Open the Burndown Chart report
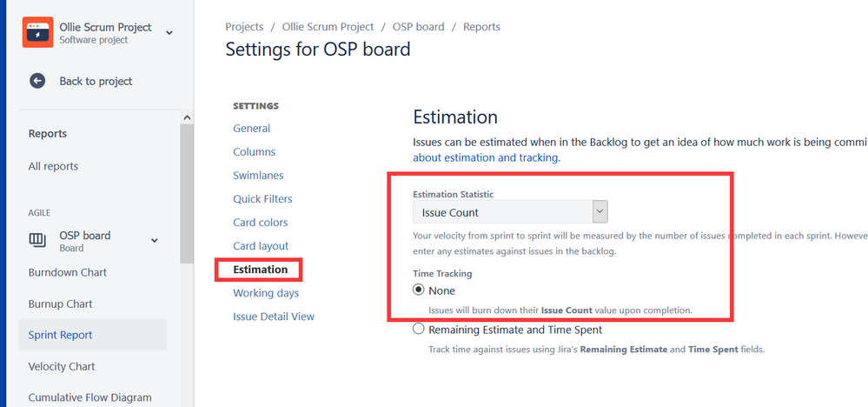 click(x=68, y=272)
